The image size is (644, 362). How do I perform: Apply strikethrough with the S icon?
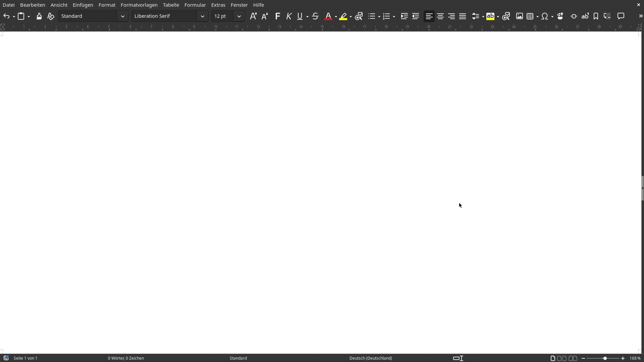coord(315,16)
